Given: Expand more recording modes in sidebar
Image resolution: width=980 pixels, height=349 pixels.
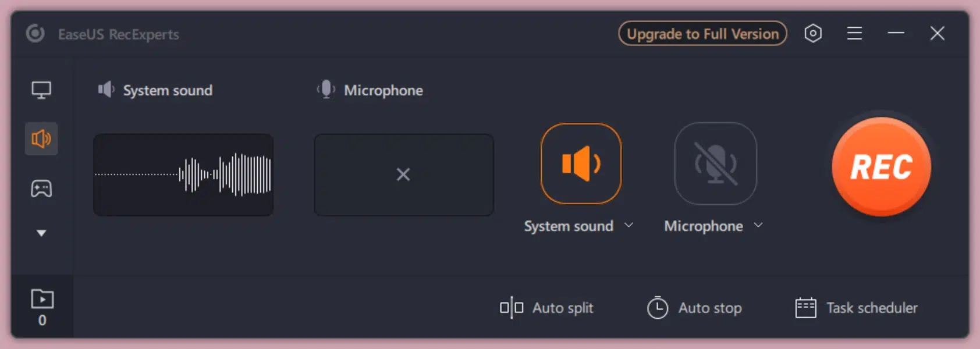Looking at the screenshot, I should coord(41,233).
